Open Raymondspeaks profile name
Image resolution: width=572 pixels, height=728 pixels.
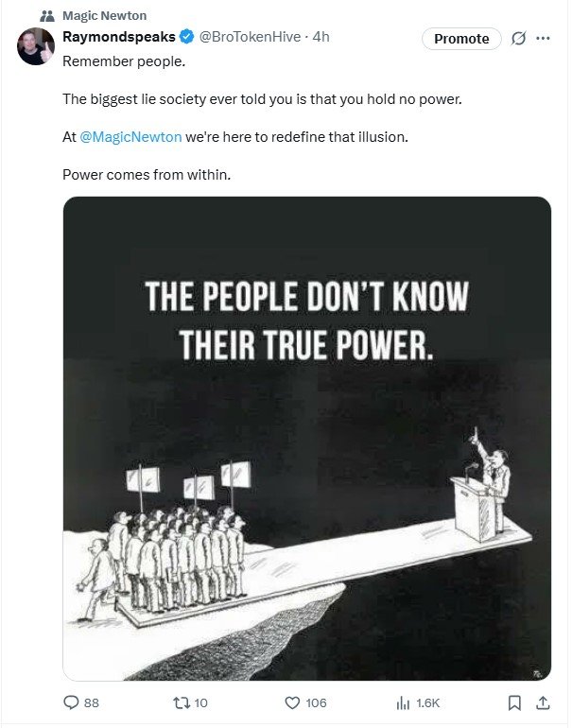[119, 37]
